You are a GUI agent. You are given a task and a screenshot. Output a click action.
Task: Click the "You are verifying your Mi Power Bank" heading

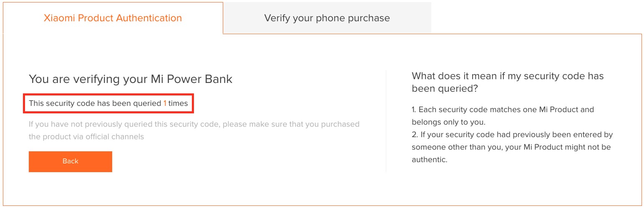[x=130, y=79]
